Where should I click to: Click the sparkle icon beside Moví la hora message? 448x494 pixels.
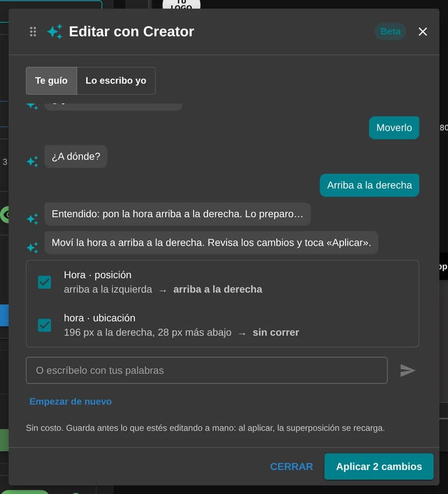coord(32,247)
